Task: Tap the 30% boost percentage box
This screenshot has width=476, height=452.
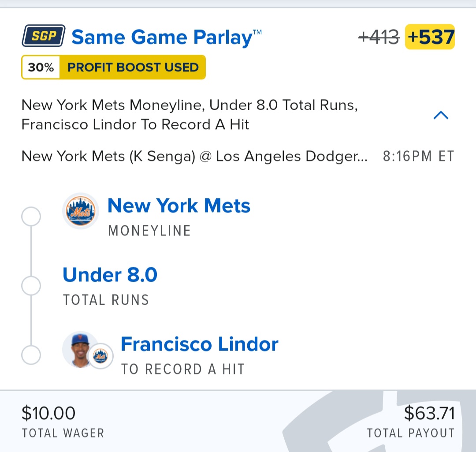Action: coord(41,67)
